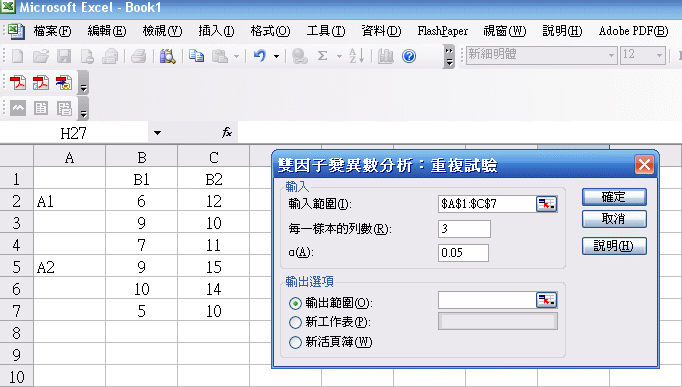Viewport: 682px width, 387px height.
Task: Click the Save floppy disk icon
Action: pos(64,56)
